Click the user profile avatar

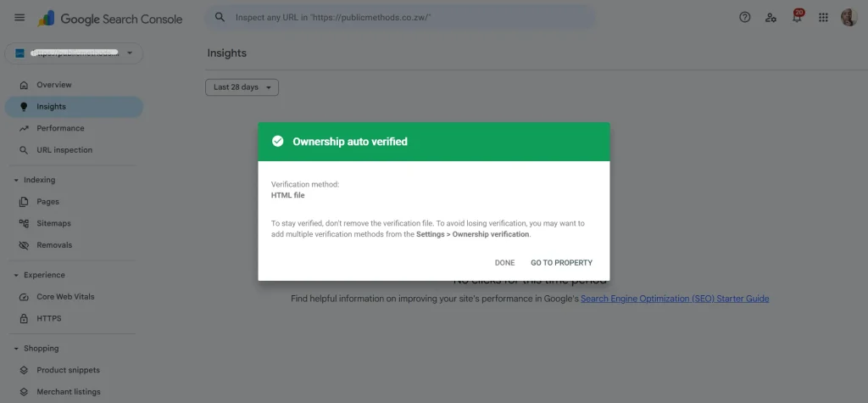point(849,18)
